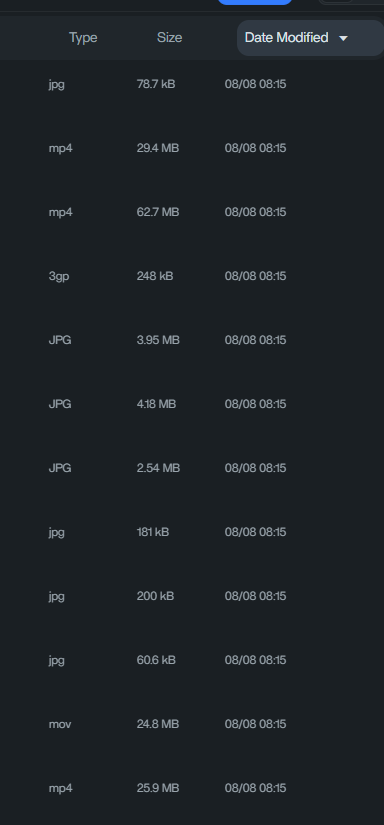This screenshot has width=384, height=825.
Task: Click the sort arrow beside Date Modified
Action: [x=343, y=38]
